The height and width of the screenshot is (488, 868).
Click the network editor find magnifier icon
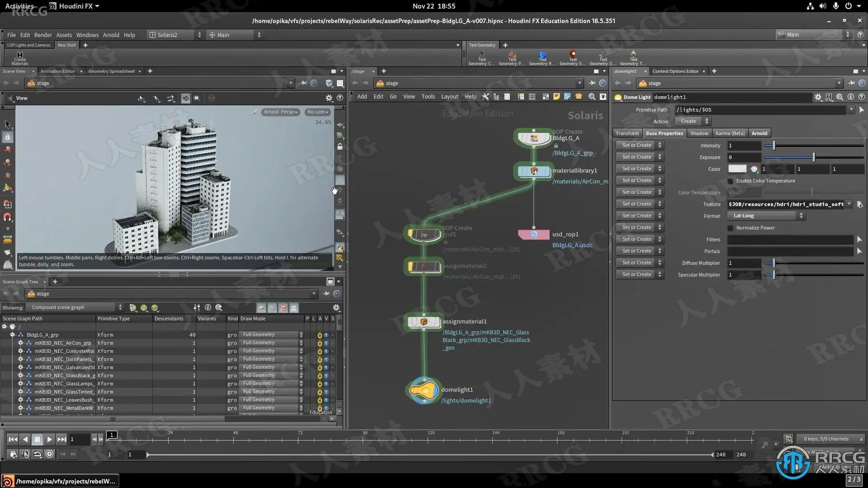coord(591,97)
